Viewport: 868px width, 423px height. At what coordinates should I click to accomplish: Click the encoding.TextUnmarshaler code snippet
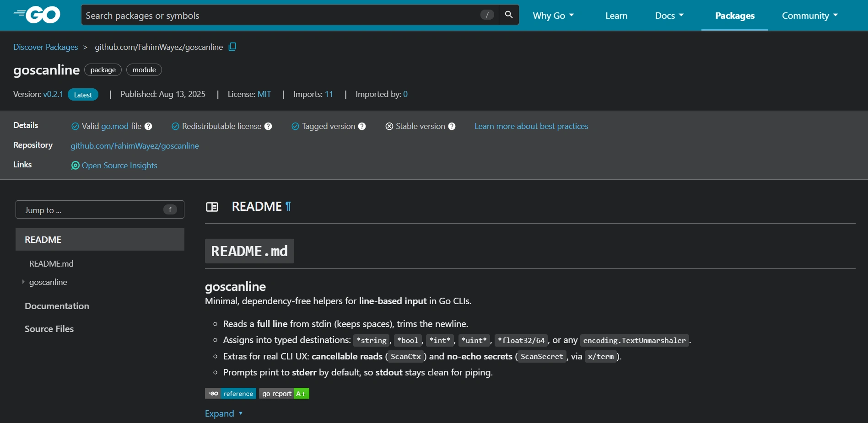point(635,340)
